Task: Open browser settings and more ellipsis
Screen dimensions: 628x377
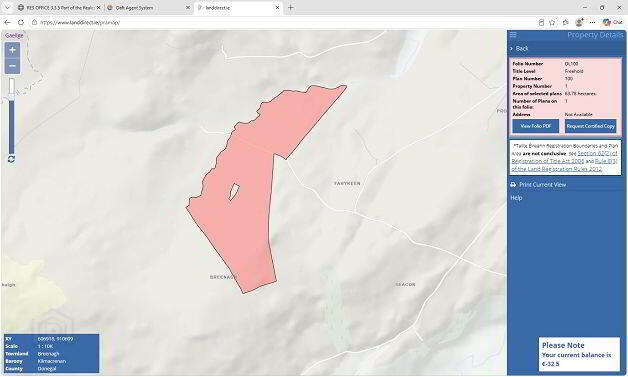Action: pos(592,22)
